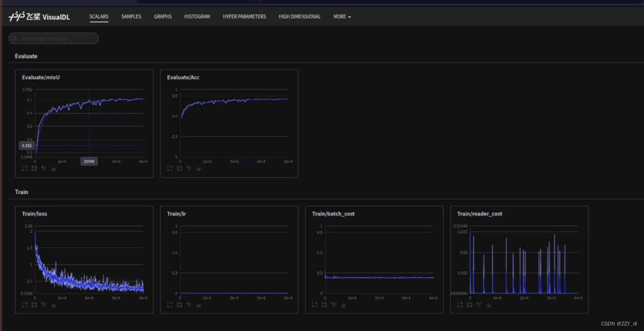Screen dimensions: 644x331
Task: Select the HYPER PARAMETERS tab
Action: pyautogui.click(x=244, y=17)
